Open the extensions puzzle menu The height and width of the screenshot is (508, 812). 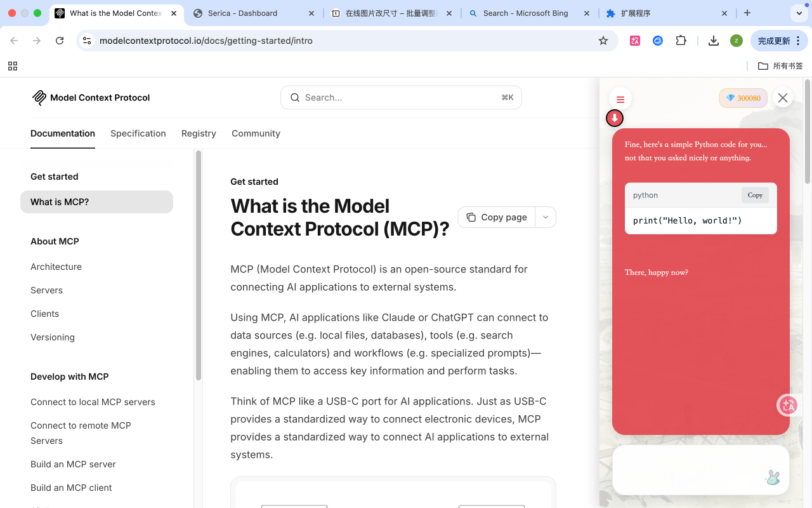pyautogui.click(x=681, y=41)
